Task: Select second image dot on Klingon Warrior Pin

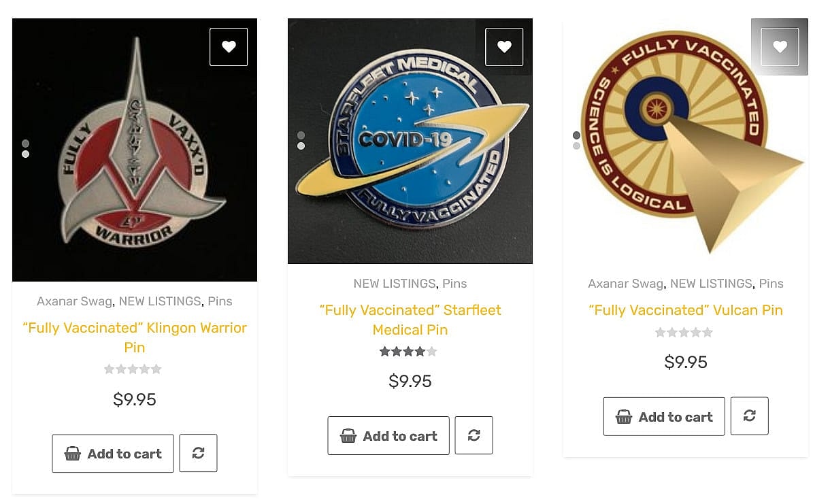Action: [x=25, y=154]
